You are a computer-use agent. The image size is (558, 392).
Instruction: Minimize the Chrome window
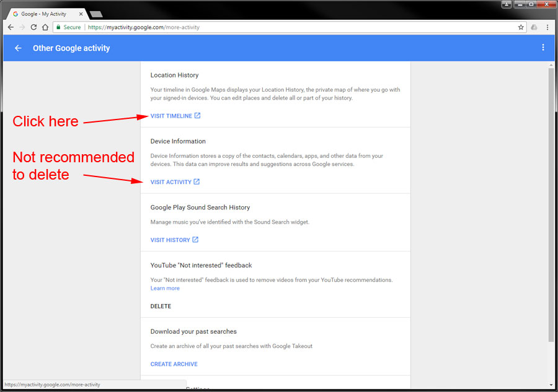[520, 4]
